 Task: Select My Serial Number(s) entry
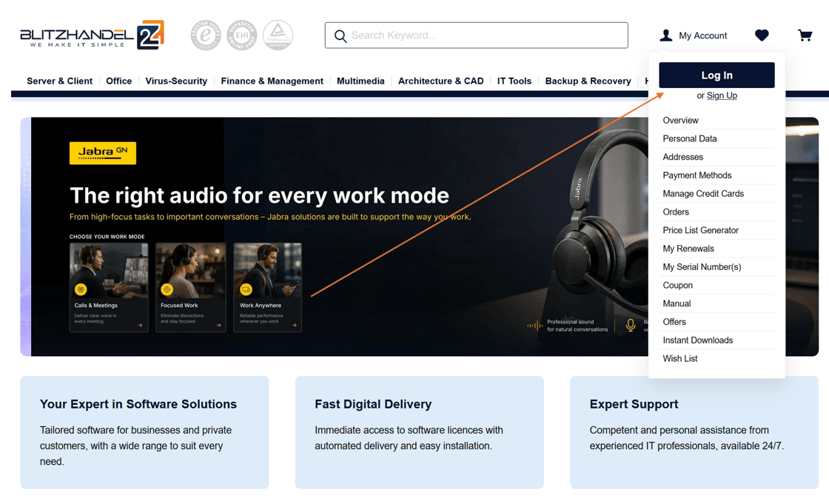pos(716,267)
